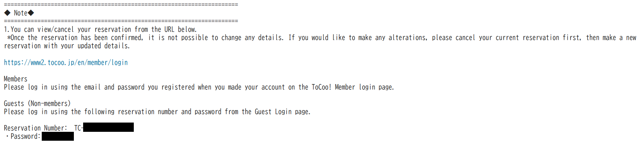Click the line "reservation with your updated details."
The height and width of the screenshot is (145, 644).
point(67,46)
